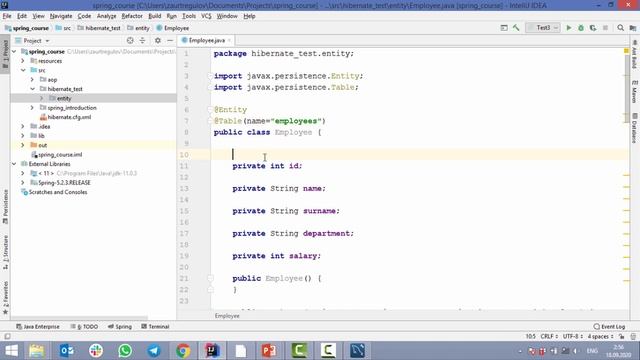Open the File menu

7,16
